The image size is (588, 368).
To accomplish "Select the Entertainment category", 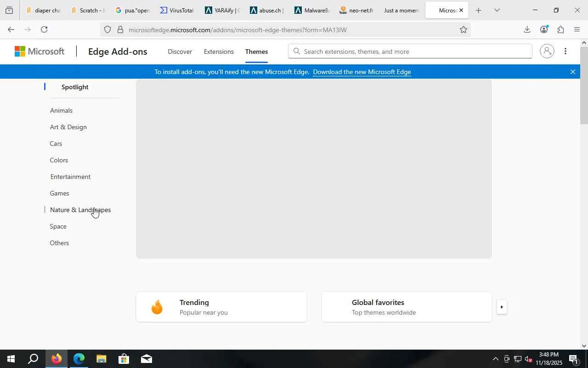I will coord(70,177).
